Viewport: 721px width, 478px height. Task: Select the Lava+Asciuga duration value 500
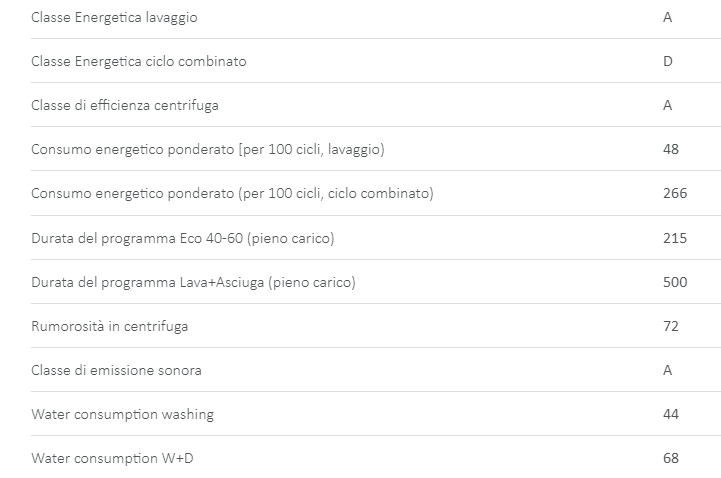pos(675,282)
